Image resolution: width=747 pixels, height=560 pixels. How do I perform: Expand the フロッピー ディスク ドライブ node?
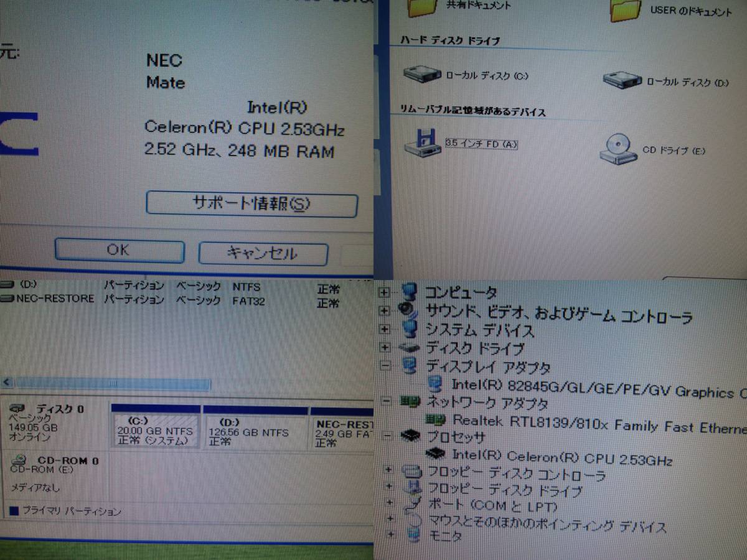coord(389,487)
